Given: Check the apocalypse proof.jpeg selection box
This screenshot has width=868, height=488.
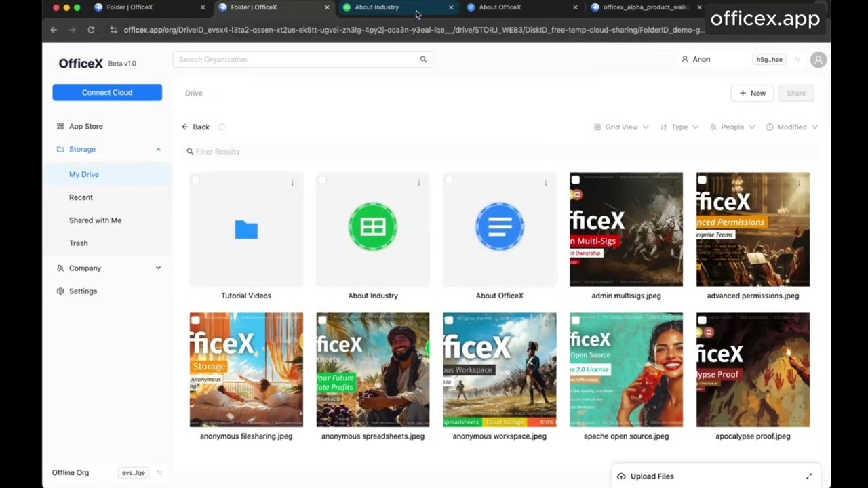Looking at the screenshot, I should (x=702, y=319).
